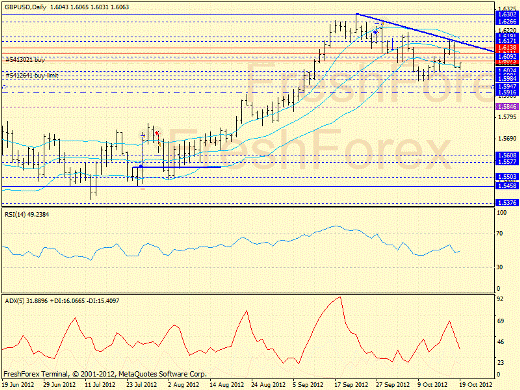The height and width of the screenshot is (390, 520).
Task: Click the 1.5690 price scale label
Action: (x=507, y=138)
